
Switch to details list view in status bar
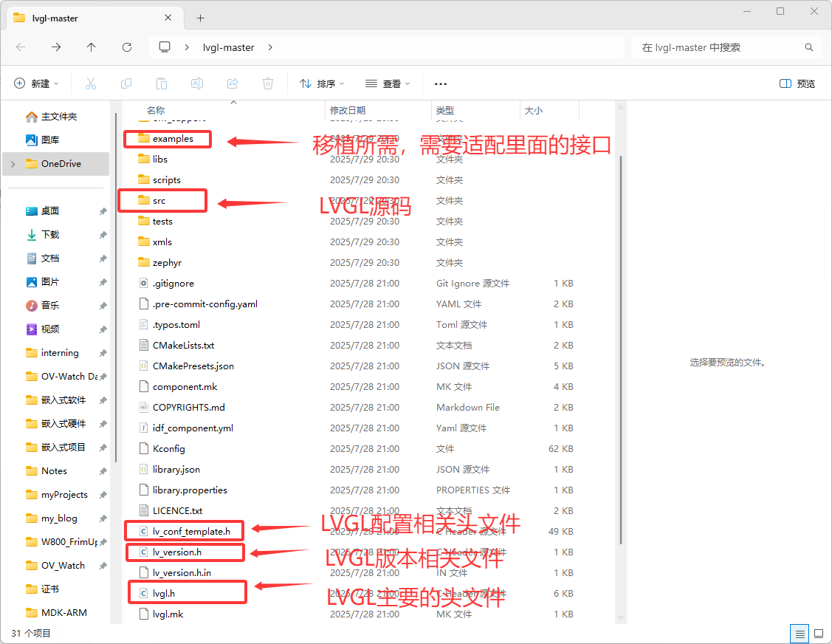(x=799, y=634)
